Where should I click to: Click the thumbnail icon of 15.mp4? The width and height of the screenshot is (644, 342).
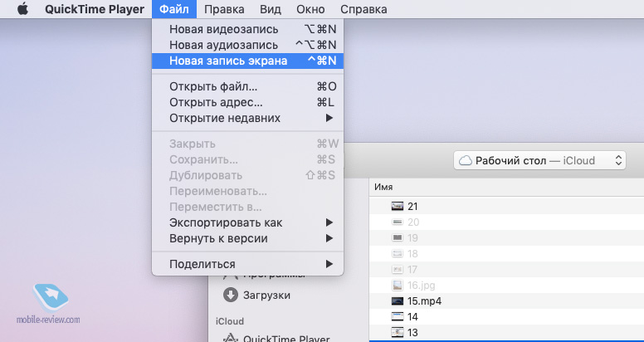398,300
